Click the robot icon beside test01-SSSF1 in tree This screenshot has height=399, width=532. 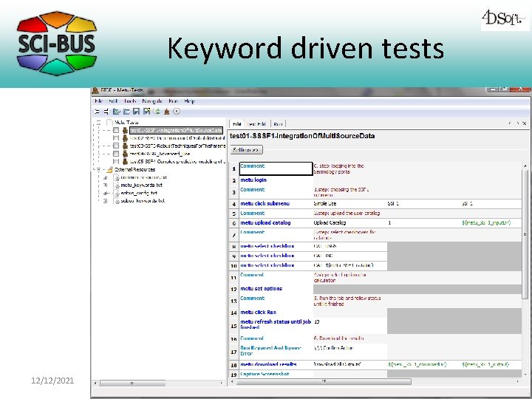125,130
